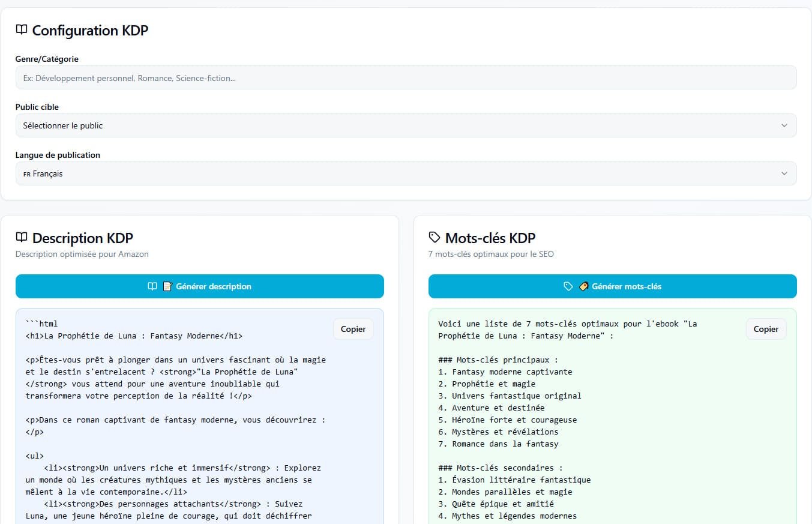Screen dimensions: 812x524
Task: Click the '### Mots-clés principaux :' line
Action: (x=498, y=360)
